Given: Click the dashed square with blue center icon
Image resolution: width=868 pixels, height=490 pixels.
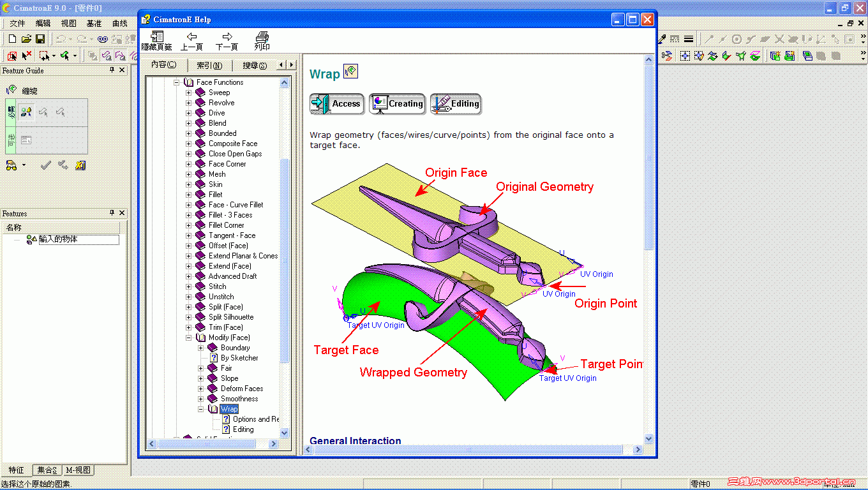Looking at the screenshot, I should pos(685,56).
